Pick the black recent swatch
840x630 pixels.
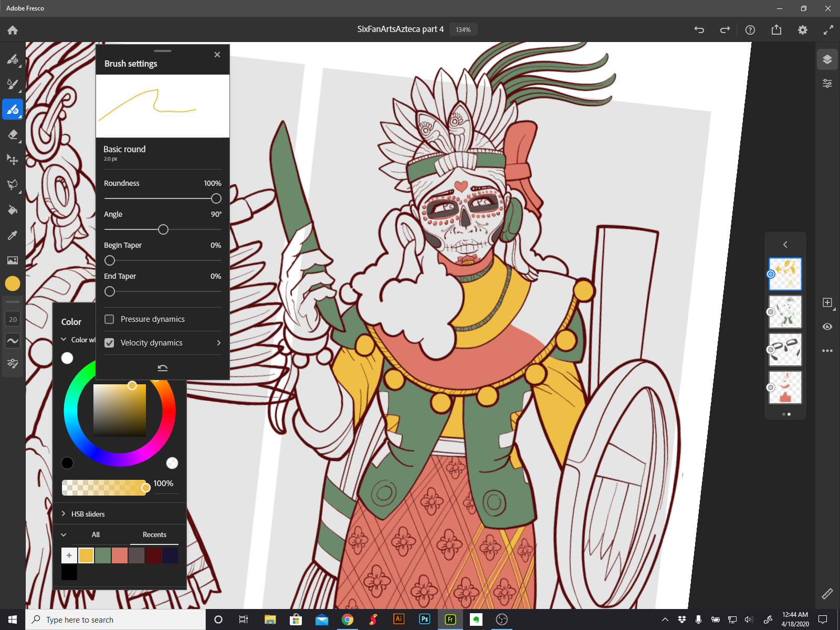(69, 572)
